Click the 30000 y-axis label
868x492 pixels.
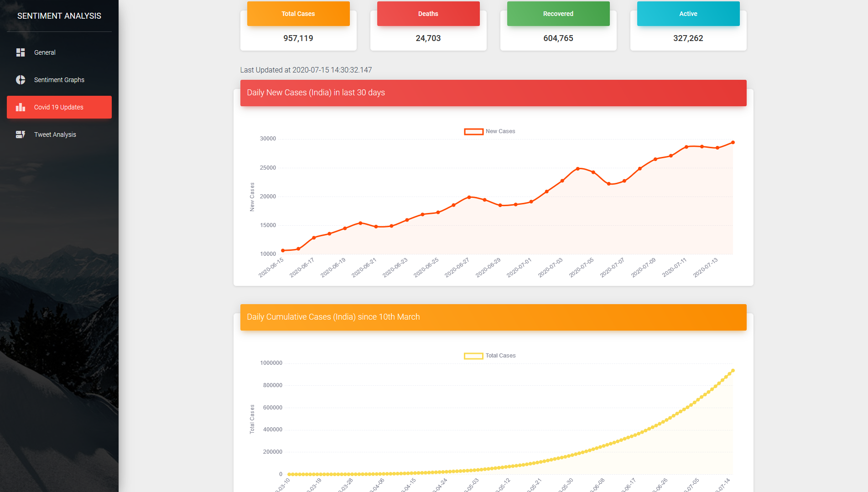268,139
